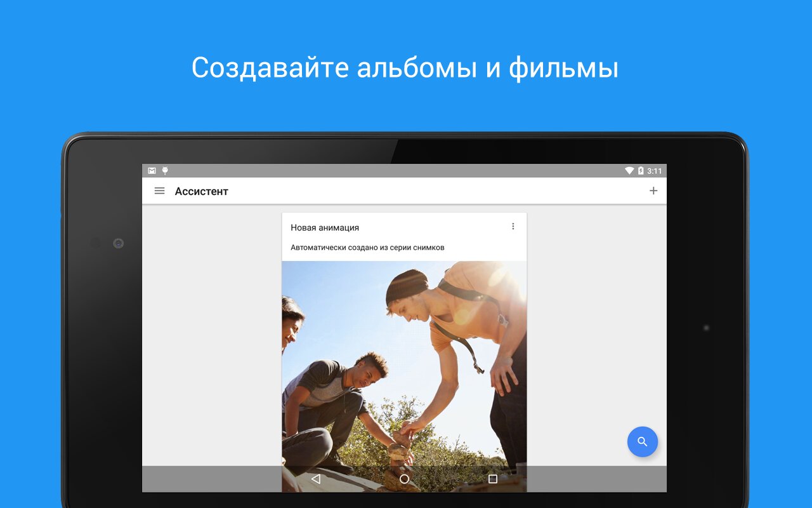Screen dimensions: 812x508
Task: Tap the 3:11 clock in status bar
Action: 655,171
